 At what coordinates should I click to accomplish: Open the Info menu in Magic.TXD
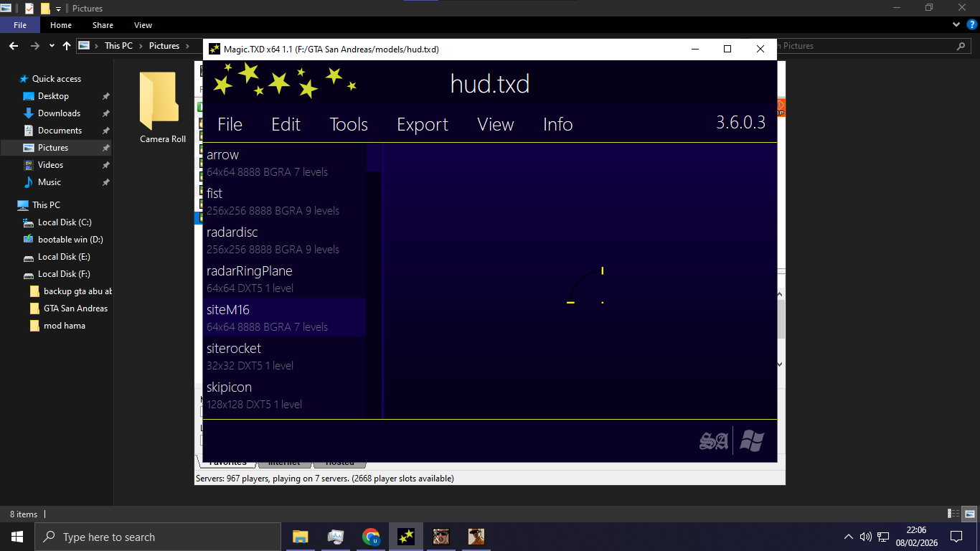click(557, 124)
